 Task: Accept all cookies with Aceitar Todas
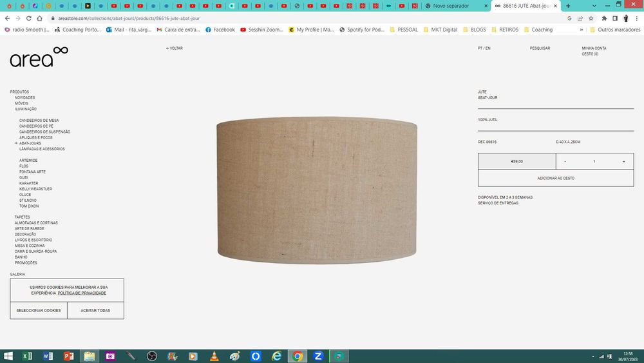pyautogui.click(x=95, y=310)
